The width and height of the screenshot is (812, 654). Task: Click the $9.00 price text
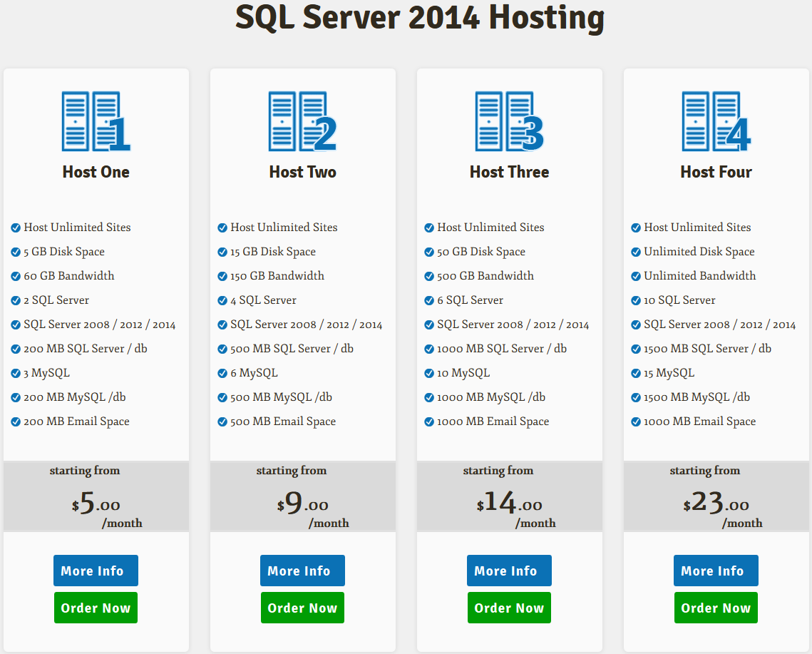point(303,503)
